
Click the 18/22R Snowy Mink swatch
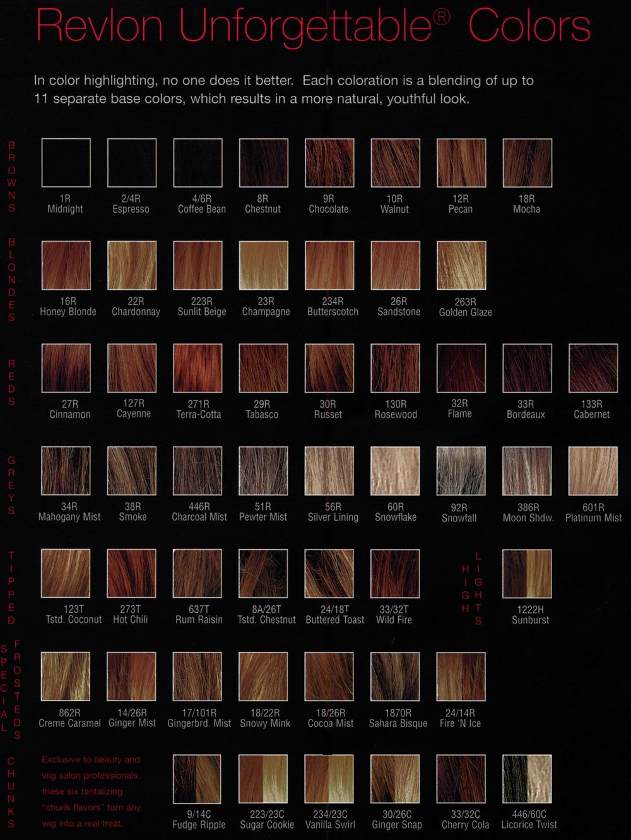pyautogui.click(x=264, y=677)
